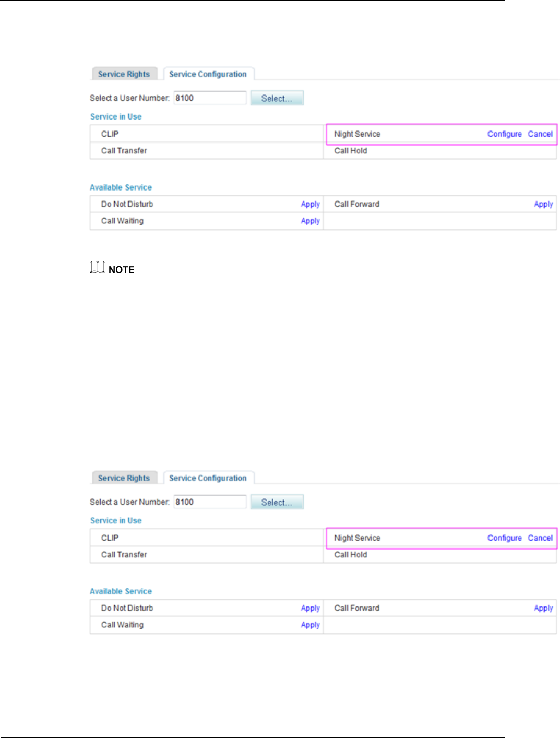Click the upper Select... button
This screenshot has width=560, height=738.
[x=277, y=98]
